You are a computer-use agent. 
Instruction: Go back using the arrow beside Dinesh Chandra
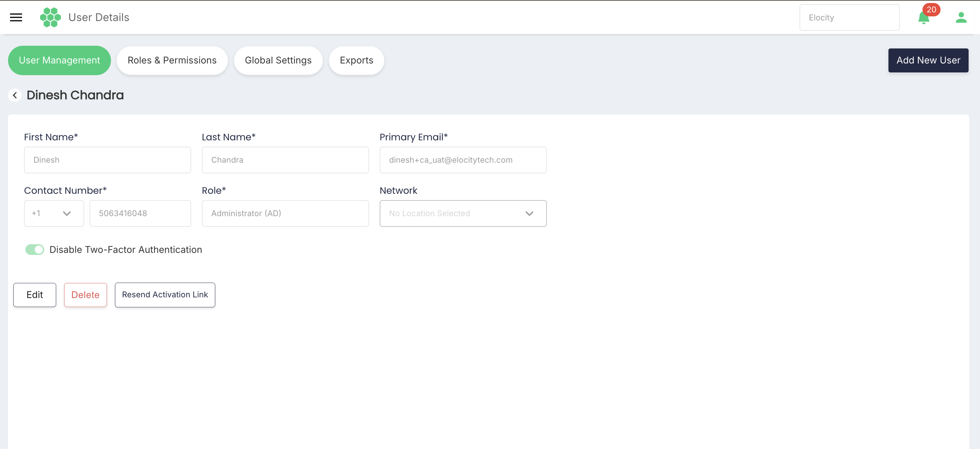tap(15, 95)
